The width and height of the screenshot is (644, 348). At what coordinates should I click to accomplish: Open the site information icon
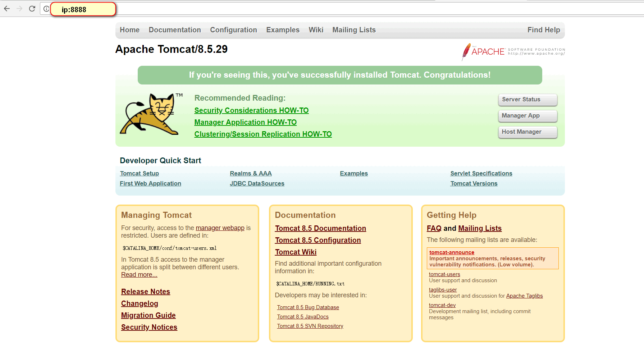click(46, 9)
